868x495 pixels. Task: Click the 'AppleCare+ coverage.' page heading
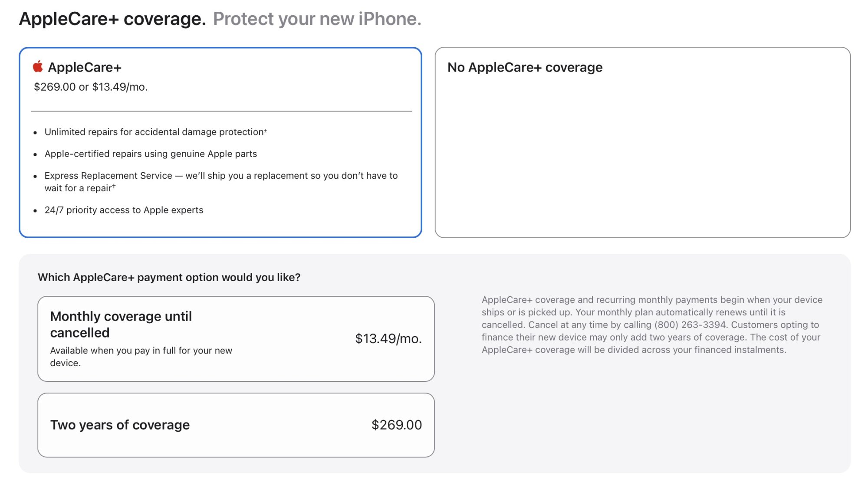coord(112,19)
